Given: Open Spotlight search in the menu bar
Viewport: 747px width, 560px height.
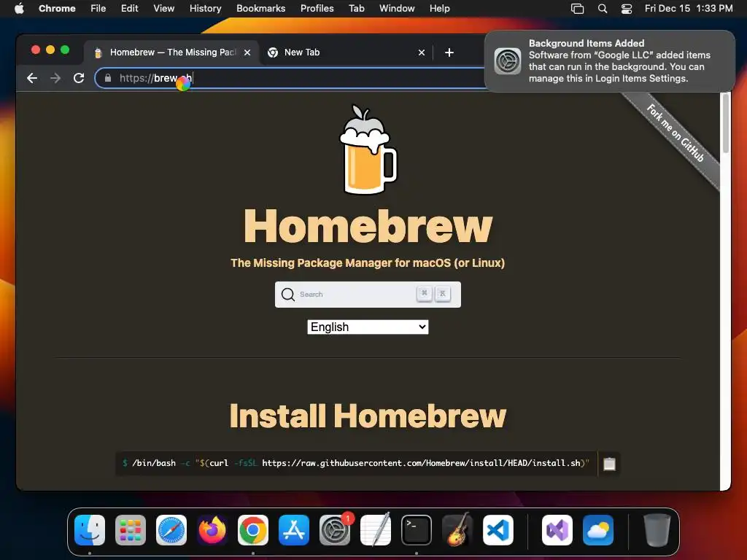Looking at the screenshot, I should pyautogui.click(x=602, y=9).
